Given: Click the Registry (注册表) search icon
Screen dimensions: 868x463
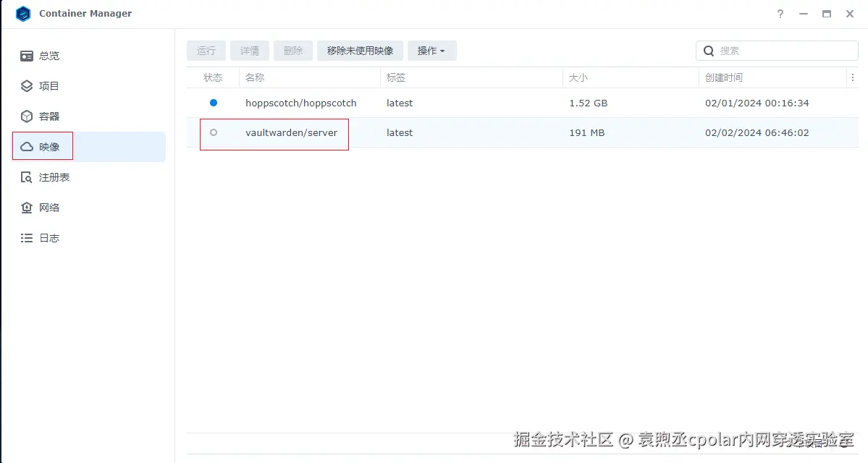Looking at the screenshot, I should coord(27,177).
